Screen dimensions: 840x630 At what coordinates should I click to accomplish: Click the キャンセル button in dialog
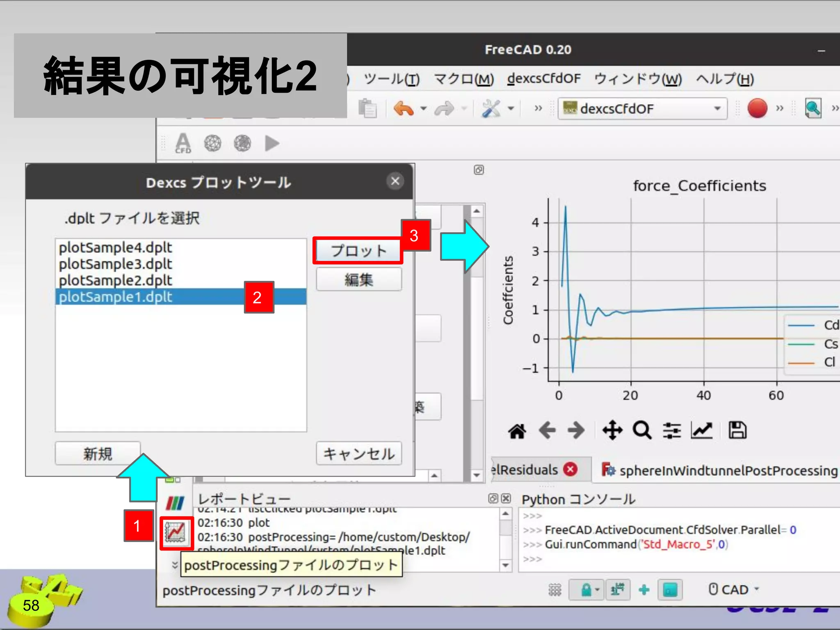[358, 454]
